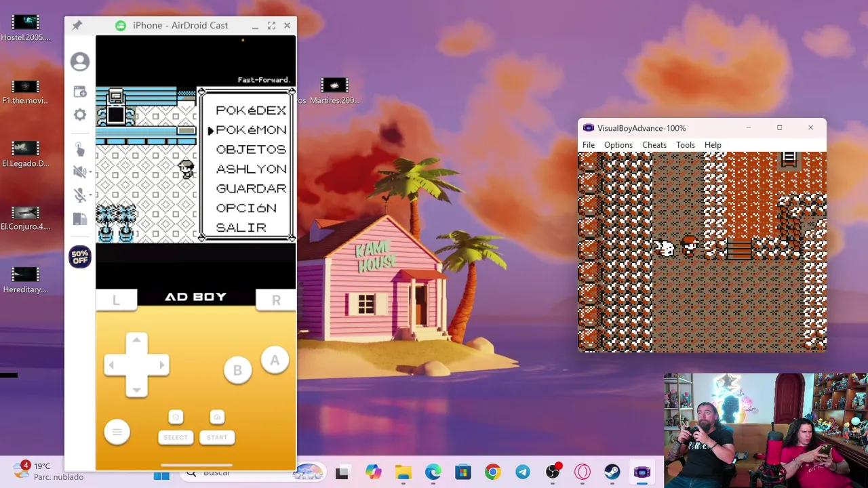
Task: Tap the D-pad left arrow
Action: (113, 365)
